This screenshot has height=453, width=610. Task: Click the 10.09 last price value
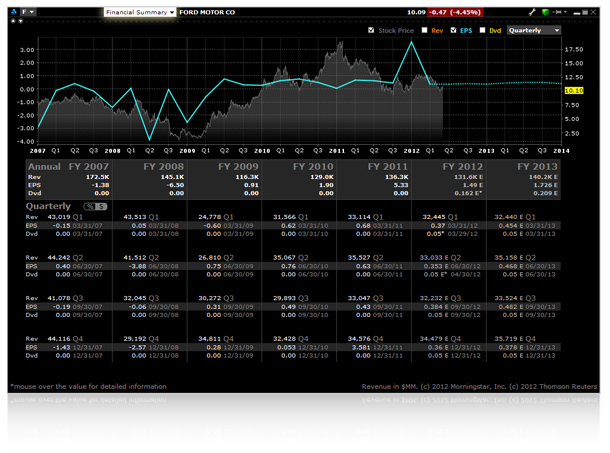tap(416, 12)
